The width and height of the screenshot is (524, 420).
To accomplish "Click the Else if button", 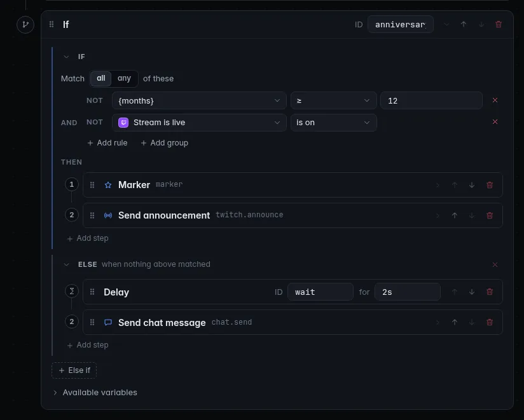I will click(x=74, y=370).
